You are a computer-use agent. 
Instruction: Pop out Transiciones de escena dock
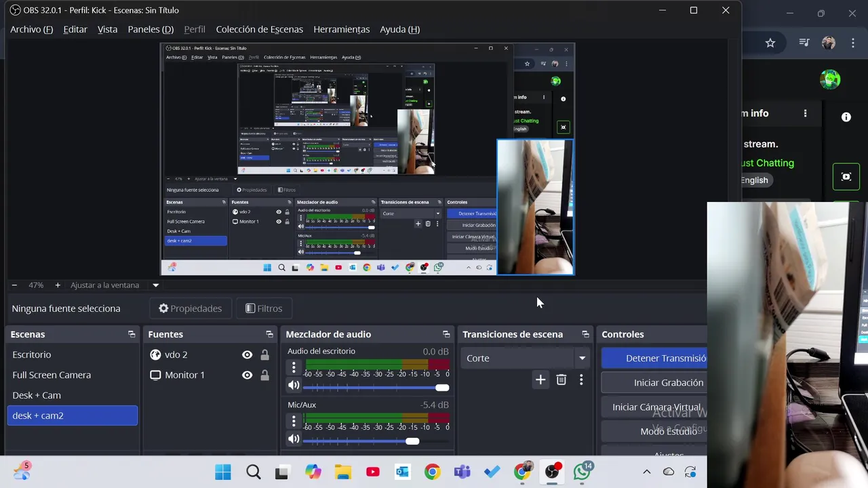click(x=585, y=334)
